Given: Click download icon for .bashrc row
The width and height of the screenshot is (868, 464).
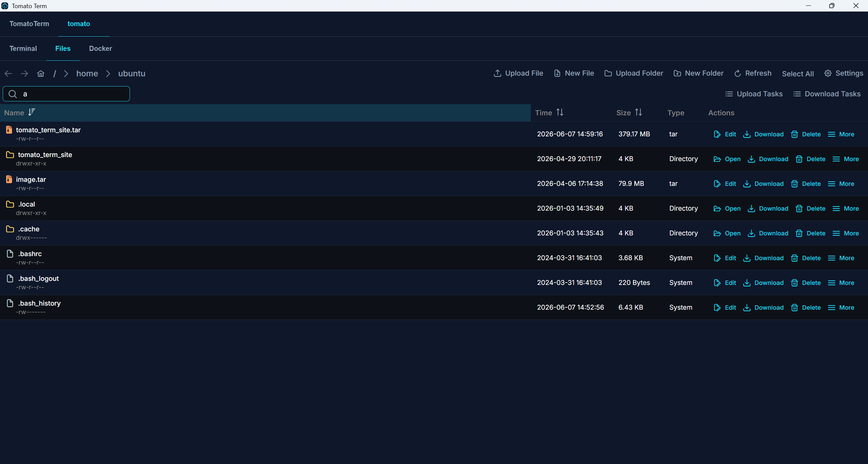Looking at the screenshot, I should pos(747,258).
